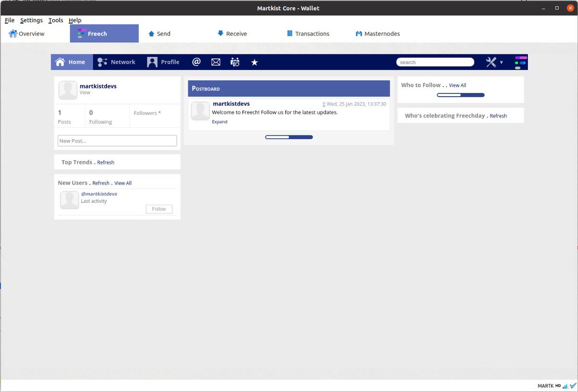Click View All in Who to Follow

tap(458, 85)
